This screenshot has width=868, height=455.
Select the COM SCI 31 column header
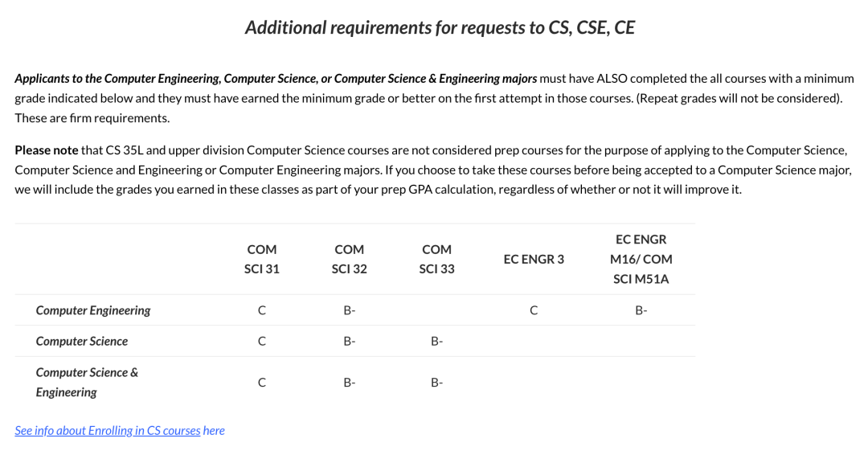tap(262, 259)
